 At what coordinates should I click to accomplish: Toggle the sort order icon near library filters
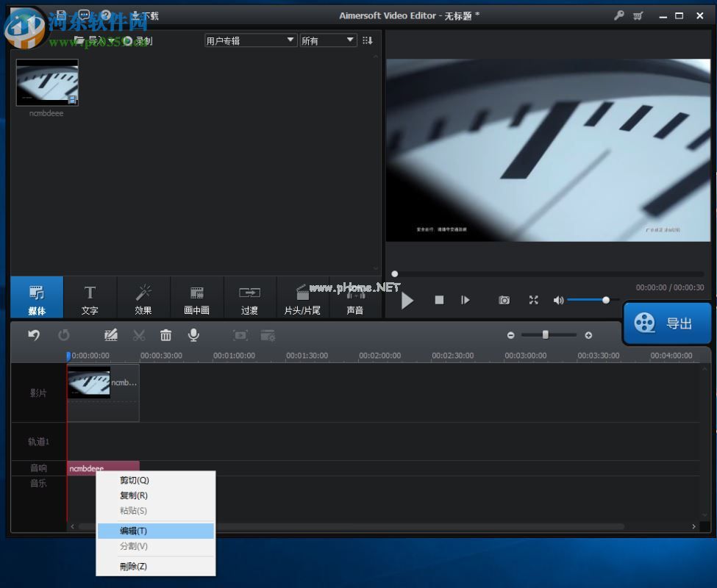click(x=367, y=40)
